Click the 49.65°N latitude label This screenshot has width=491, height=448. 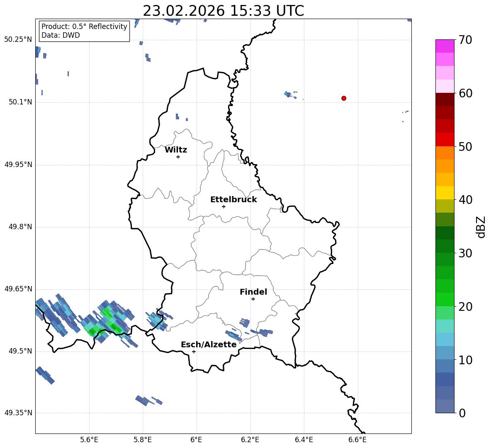click(x=18, y=289)
